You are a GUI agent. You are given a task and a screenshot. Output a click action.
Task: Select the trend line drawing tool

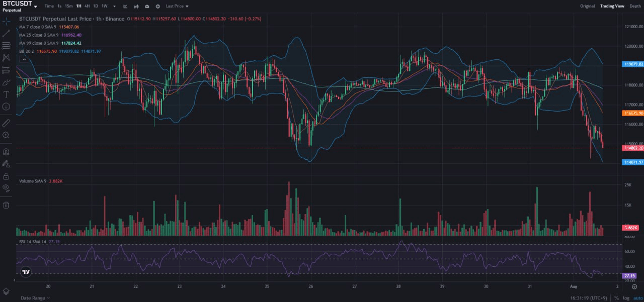(x=6, y=33)
